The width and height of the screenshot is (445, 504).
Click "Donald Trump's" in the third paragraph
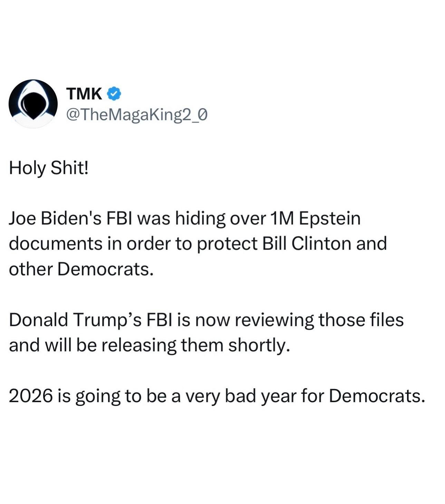pyautogui.click(x=75, y=320)
